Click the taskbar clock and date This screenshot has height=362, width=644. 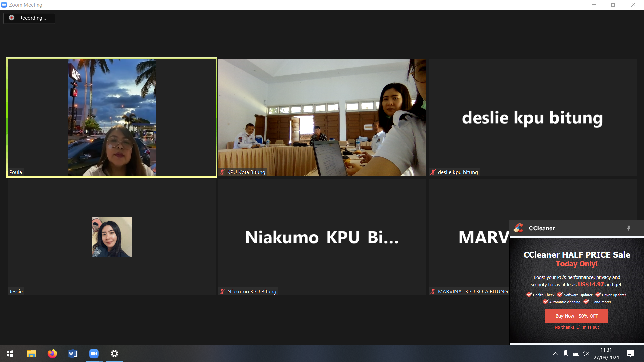pos(606,354)
